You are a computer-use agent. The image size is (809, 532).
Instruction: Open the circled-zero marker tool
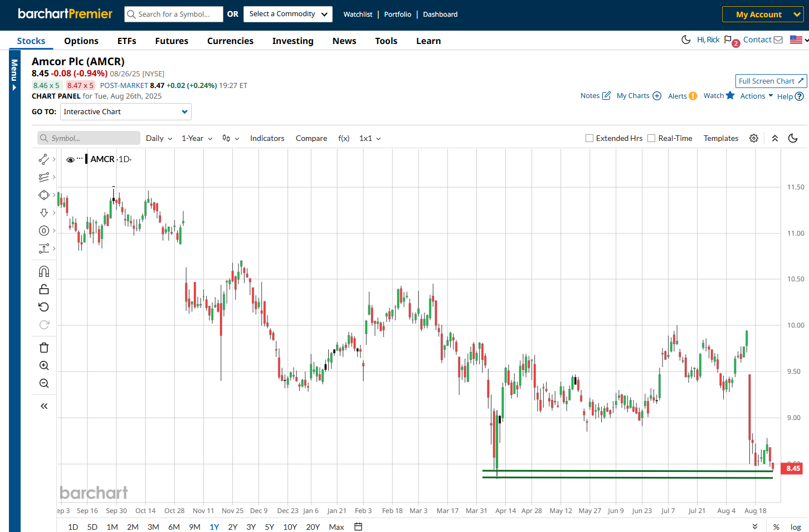(x=44, y=231)
